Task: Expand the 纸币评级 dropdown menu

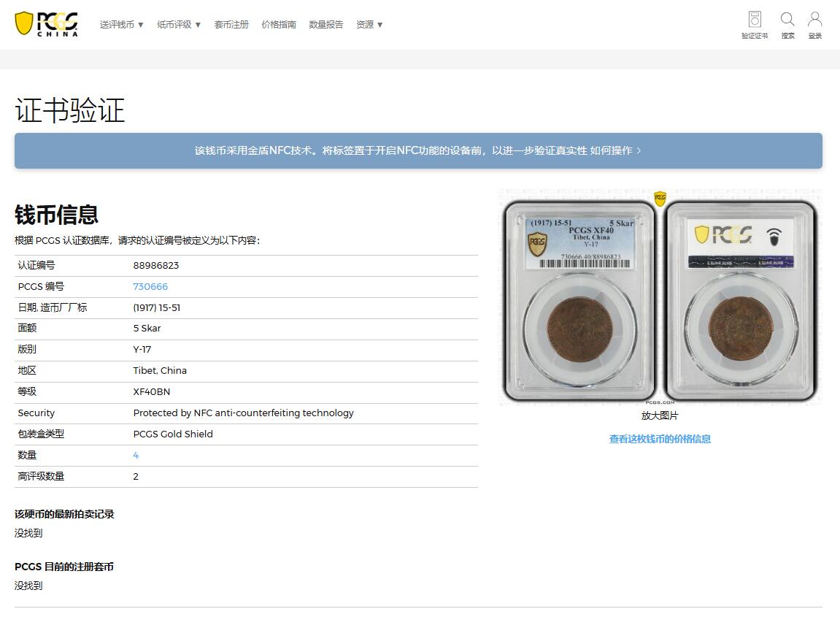Action: (175, 23)
